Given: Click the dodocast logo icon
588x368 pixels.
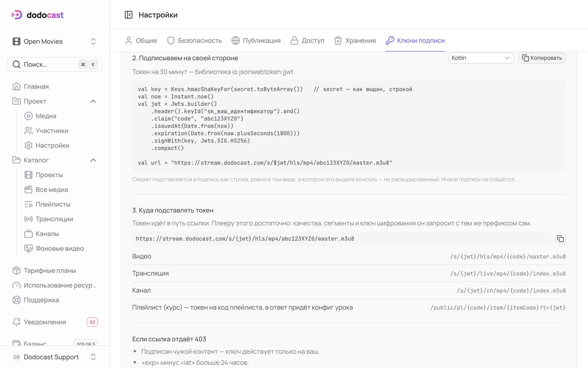Looking at the screenshot, I should click(17, 15).
